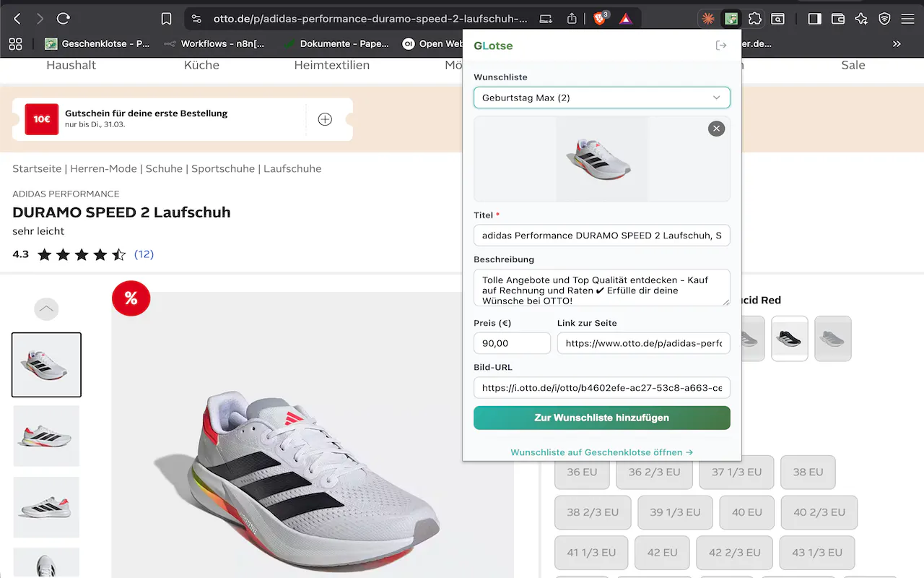Reload the current page
The image size is (924, 578).
64,19
